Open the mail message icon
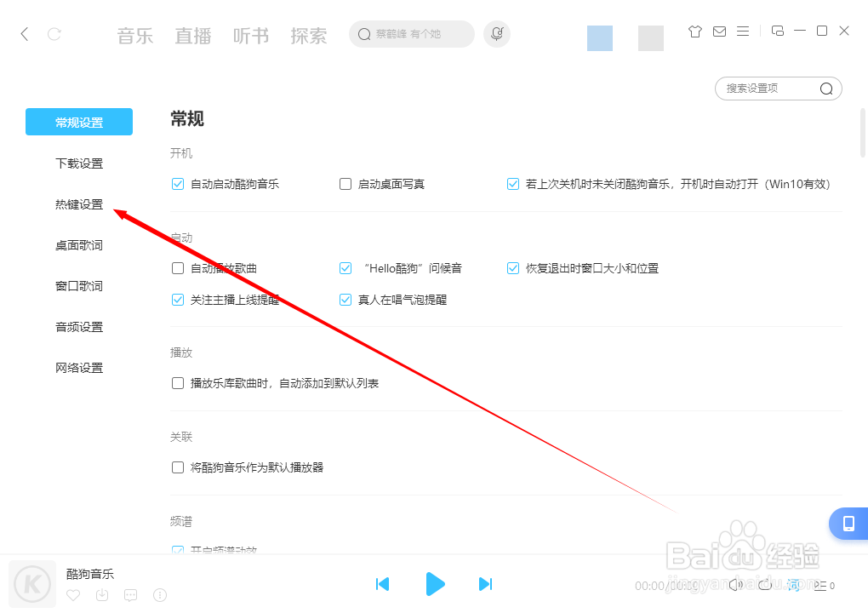 [719, 32]
